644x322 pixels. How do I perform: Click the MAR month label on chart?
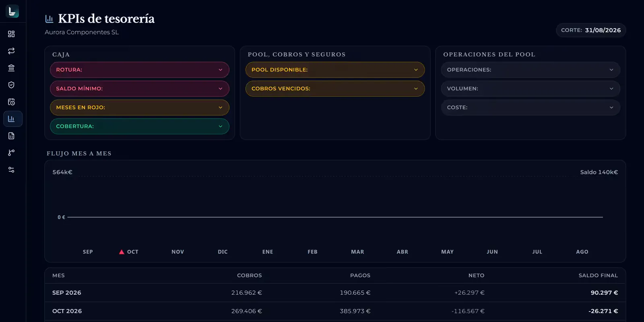tap(357, 252)
